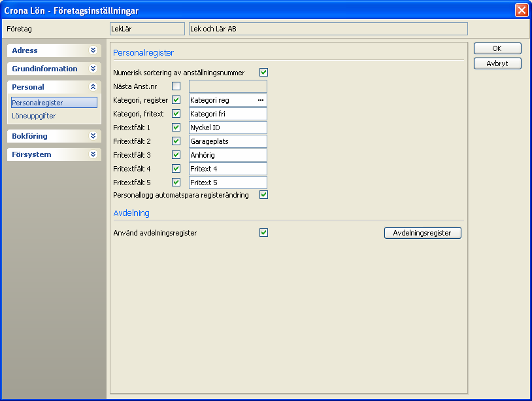Click the Fritext 4 text field

(x=228, y=169)
